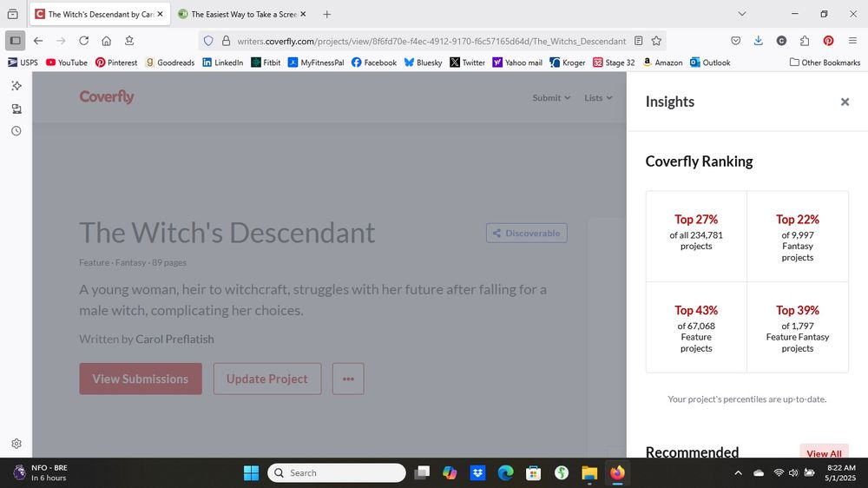868x488 pixels.
Task: Open the Bluesky bookmark
Action: [424, 63]
